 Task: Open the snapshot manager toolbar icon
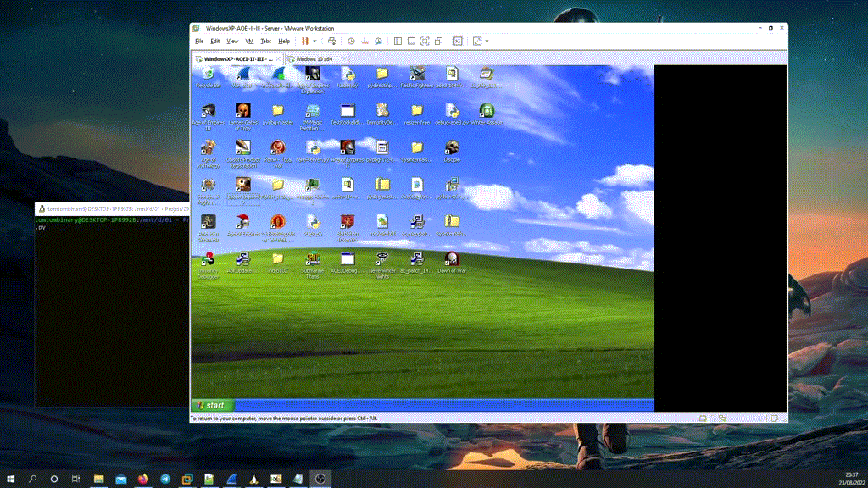[378, 41]
